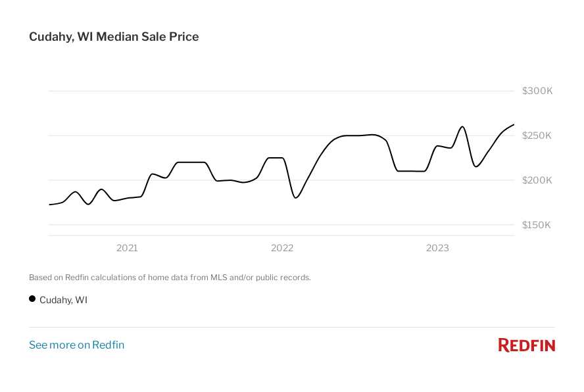The image size is (584, 392).
Task: Click the Cudahy, WI Median Sale Price title
Action: [114, 37]
